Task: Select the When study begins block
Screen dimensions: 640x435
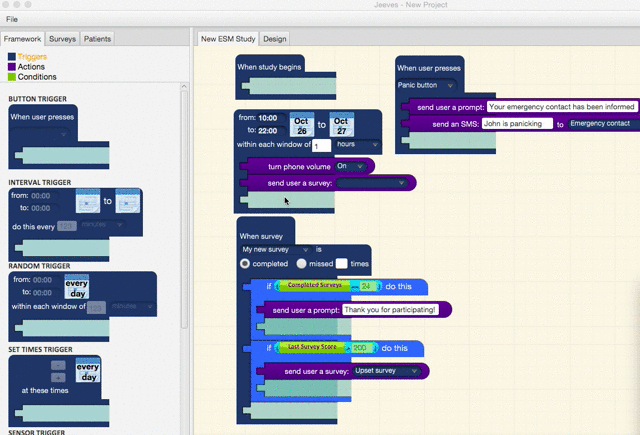Action: click(x=269, y=67)
